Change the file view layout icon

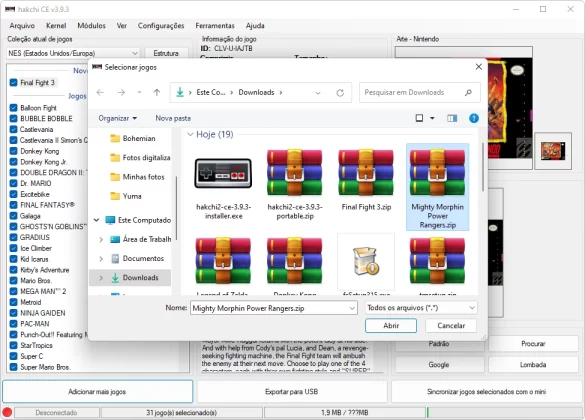(x=419, y=118)
